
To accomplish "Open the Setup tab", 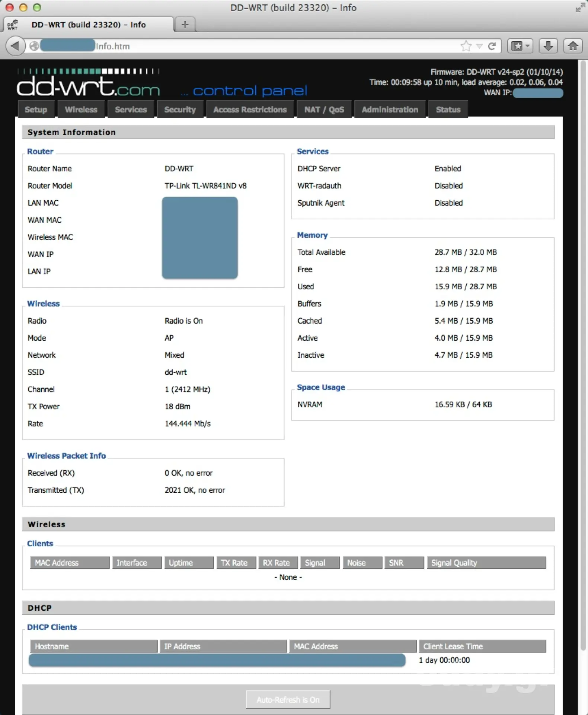I will pyautogui.click(x=36, y=110).
